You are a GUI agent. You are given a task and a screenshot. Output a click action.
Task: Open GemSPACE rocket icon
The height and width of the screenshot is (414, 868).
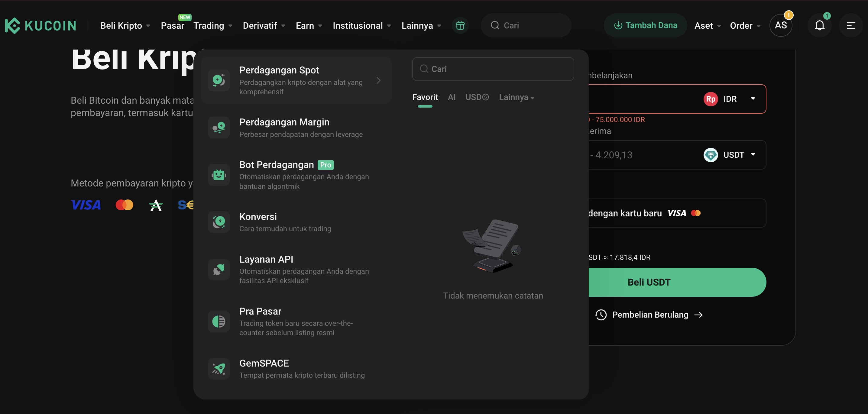[x=219, y=368]
